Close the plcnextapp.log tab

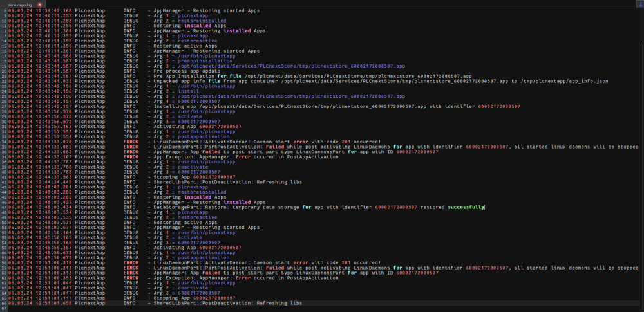pyautogui.click(x=40, y=4)
